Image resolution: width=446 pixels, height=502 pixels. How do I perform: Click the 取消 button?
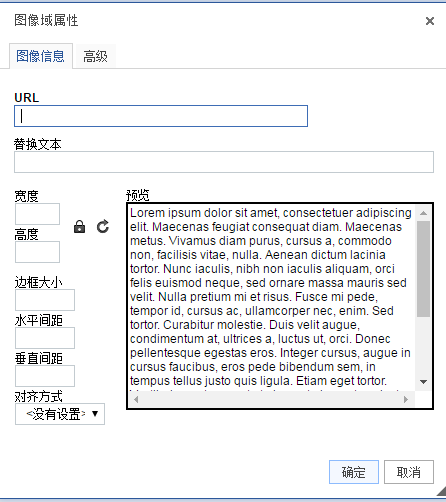(x=409, y=472)
